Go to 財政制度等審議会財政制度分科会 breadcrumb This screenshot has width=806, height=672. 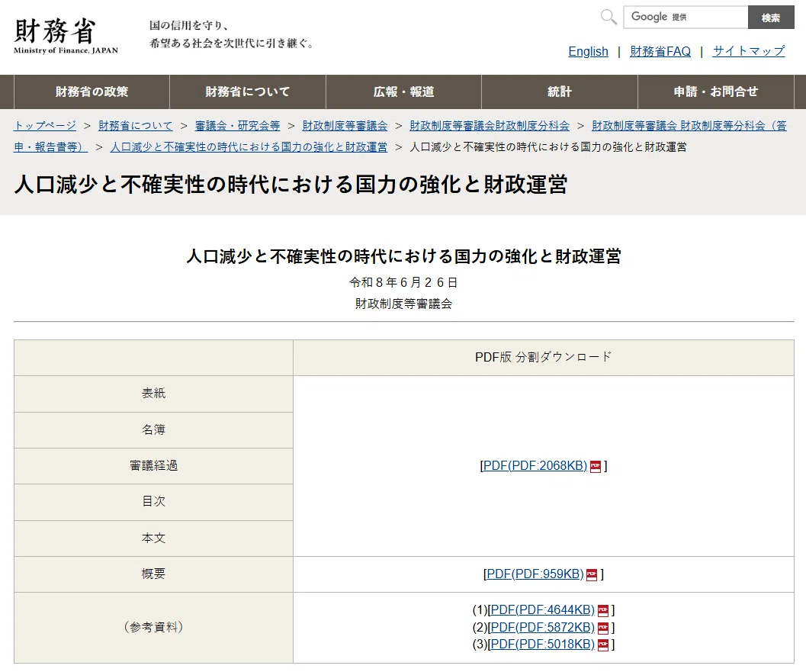click(490, 125)
